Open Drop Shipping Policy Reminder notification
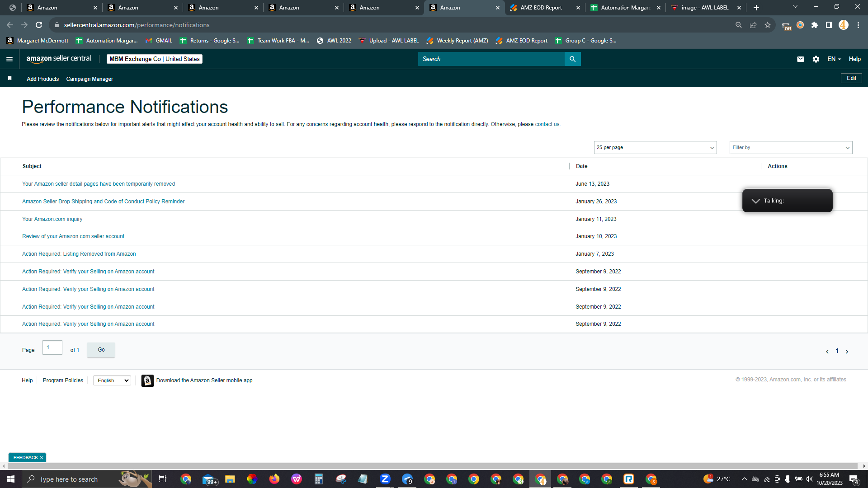Image resolution: width=868 pixels, height=488 pixels. pos(104,202)
